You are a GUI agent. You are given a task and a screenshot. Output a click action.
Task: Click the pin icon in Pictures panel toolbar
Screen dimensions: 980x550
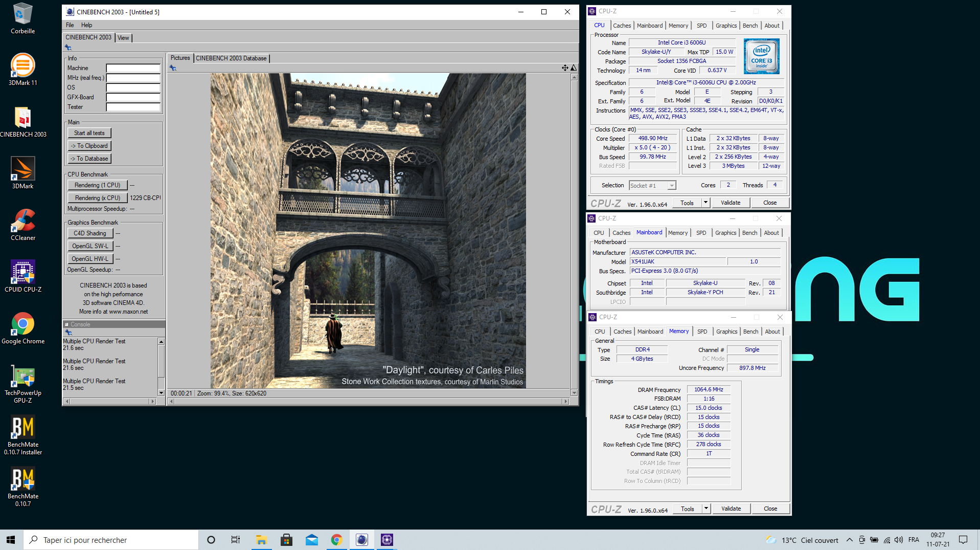coord(173,68)
